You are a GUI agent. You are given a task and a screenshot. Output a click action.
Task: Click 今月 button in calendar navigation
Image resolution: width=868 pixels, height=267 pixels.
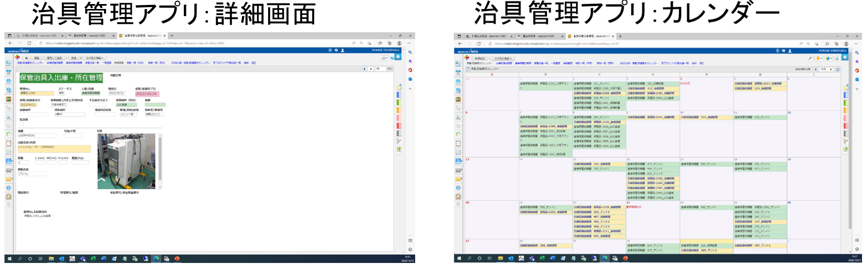click(x=824, y=69)
